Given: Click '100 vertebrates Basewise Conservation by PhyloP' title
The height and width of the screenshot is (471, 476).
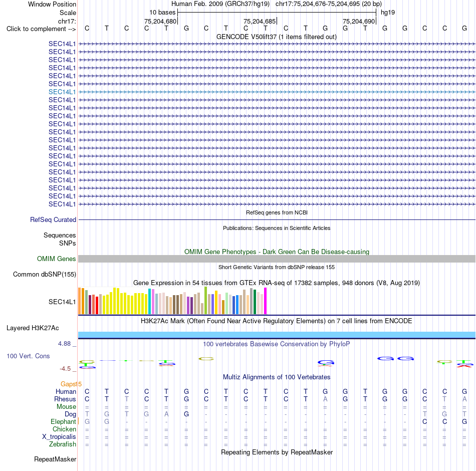Looking at the screenshot, I should [x=277, y=344].
